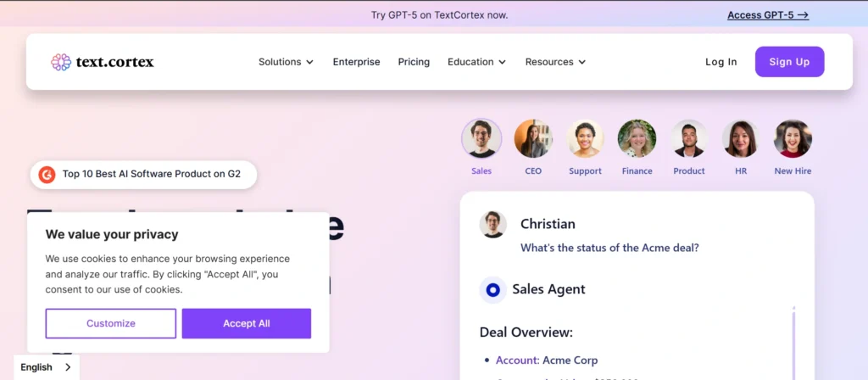Go to the Enterprise page
The width and height of the screenshot is (868, 380).
point(357,62)
